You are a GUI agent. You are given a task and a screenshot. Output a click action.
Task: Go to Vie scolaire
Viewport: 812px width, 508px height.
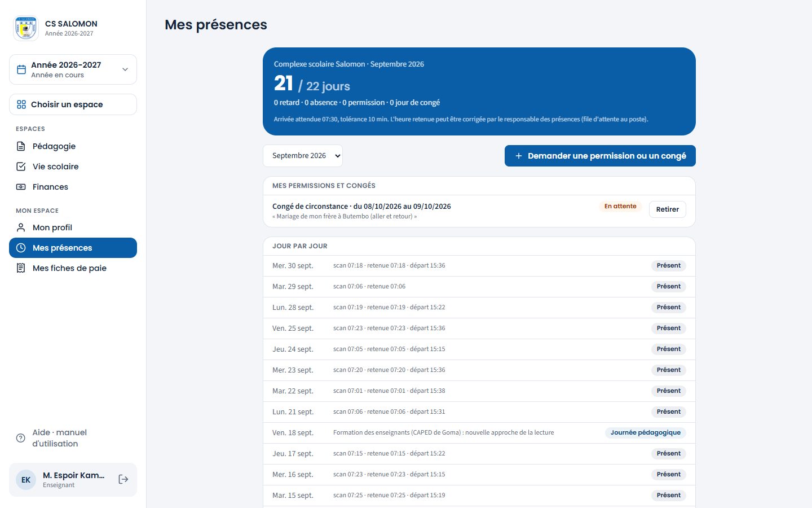73,167
